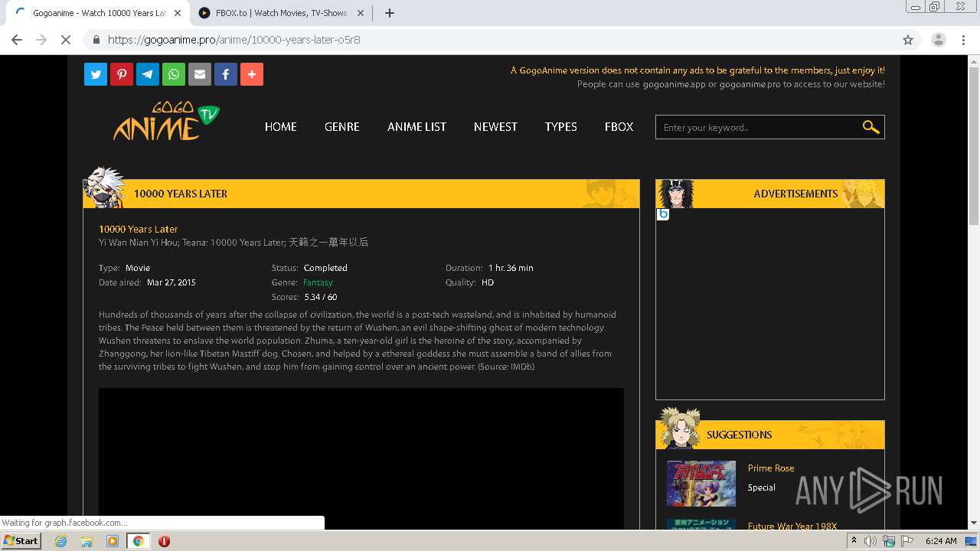Go to HOME in navigation
980x551 pixels.
pyautogui.click(x=281, y=127)
